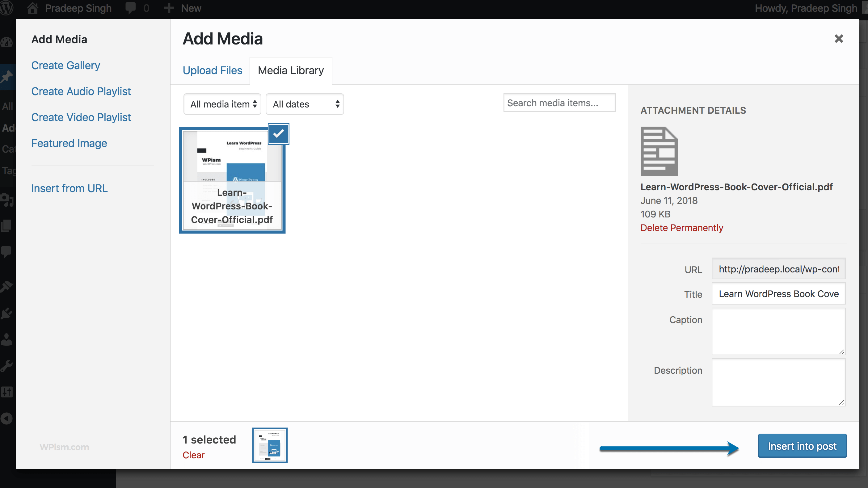Click Delete Permanently under attachment details
The width and height of the screenshot is (868, 488).
(681, 228)
